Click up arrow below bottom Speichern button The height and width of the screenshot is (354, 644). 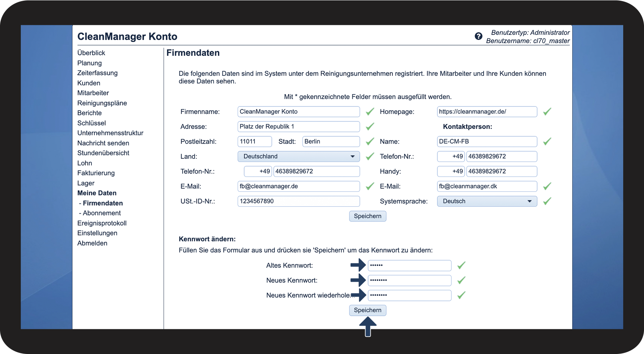pyautogui.click(x=368, y=326)
